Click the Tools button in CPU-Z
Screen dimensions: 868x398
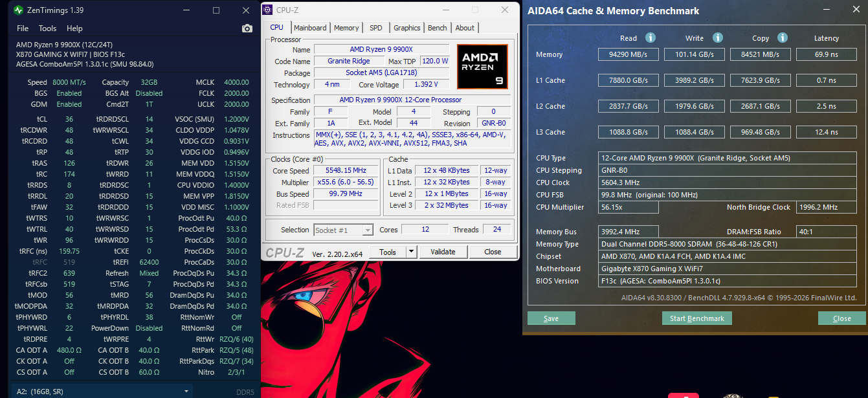pos(388,252)
